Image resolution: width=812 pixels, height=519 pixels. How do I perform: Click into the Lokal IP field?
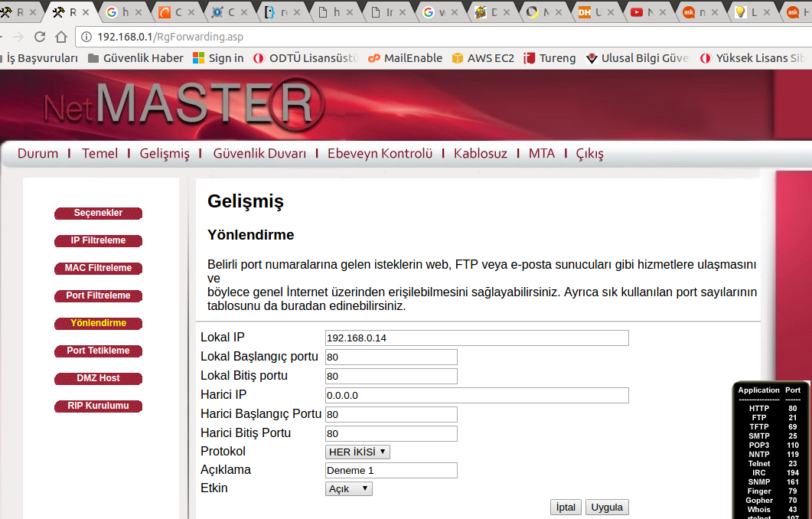(476, 338)
